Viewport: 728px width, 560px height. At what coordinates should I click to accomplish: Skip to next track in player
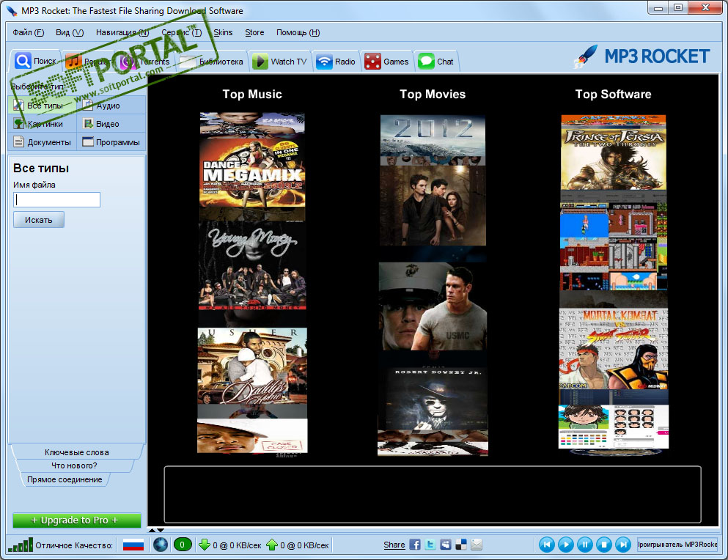click(x=623, y=544)
